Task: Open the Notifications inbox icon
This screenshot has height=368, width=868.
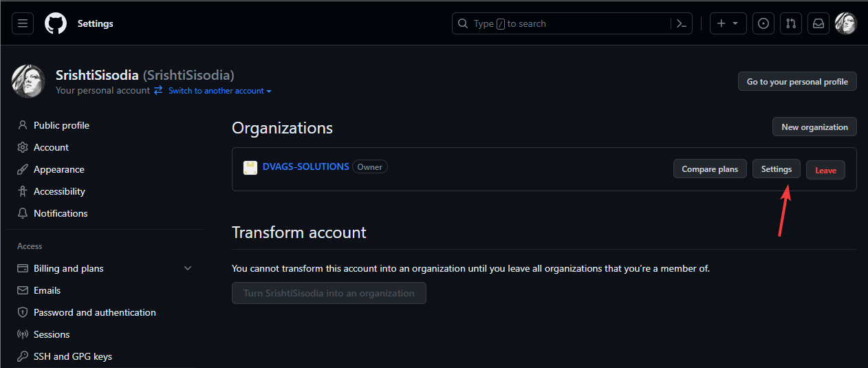Action: click(818, 23)
